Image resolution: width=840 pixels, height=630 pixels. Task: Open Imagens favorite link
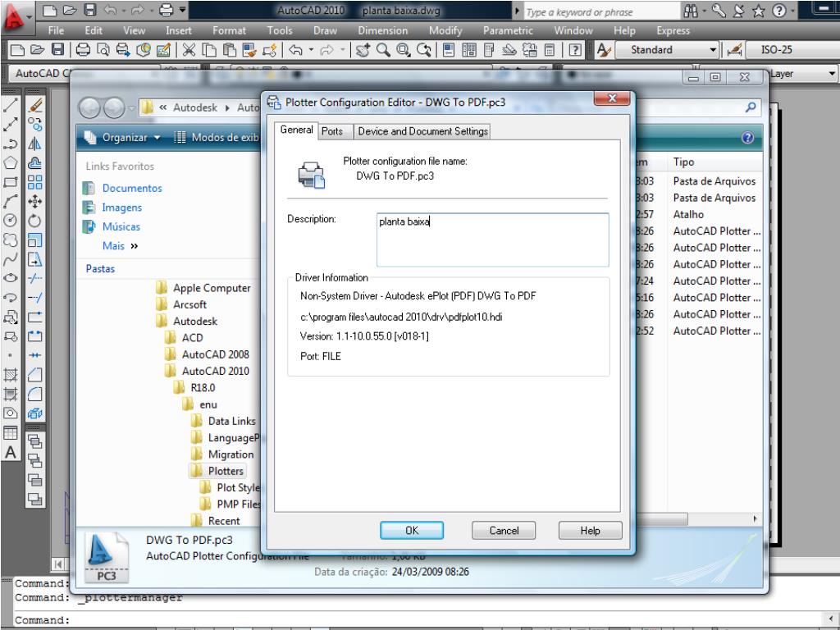122,208
